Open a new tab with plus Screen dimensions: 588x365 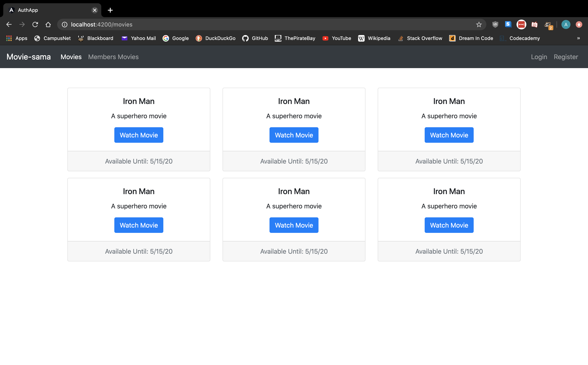coord(110,10)
